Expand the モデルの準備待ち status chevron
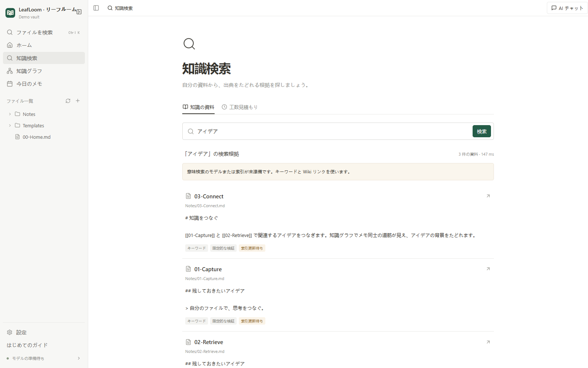The height and width of the screenshot is (368, 588). [x=79, y=358]
